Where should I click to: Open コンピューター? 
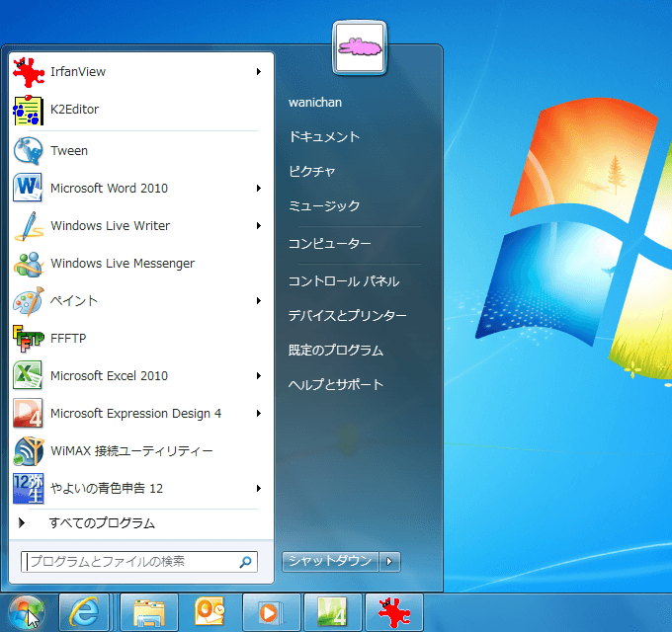(329, 244)
